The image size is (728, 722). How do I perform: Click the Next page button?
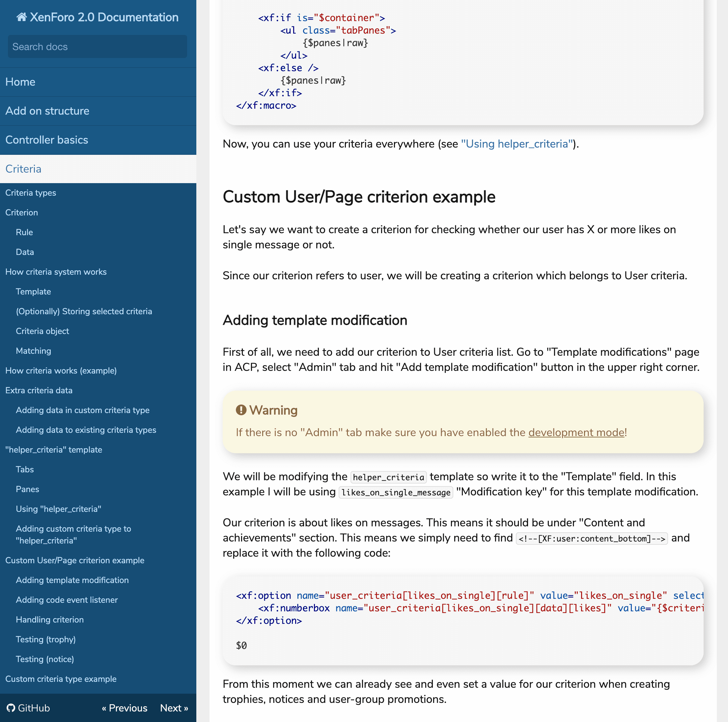click(x=174, y=708)
